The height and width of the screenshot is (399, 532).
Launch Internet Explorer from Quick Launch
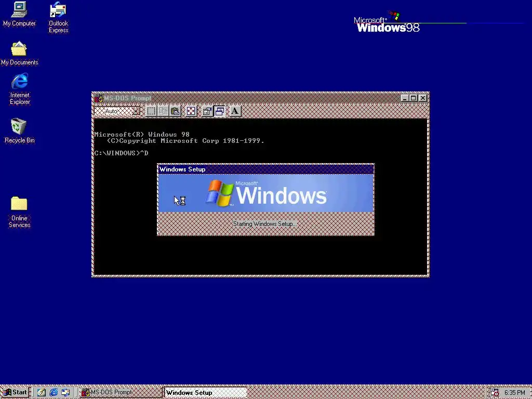pos(54,393)
